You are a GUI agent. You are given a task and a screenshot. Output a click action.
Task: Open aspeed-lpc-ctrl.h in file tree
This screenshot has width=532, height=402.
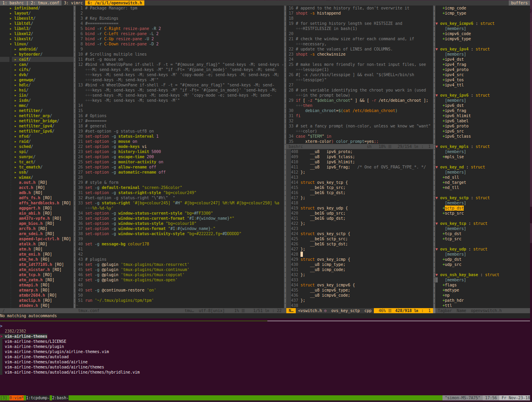39,239
